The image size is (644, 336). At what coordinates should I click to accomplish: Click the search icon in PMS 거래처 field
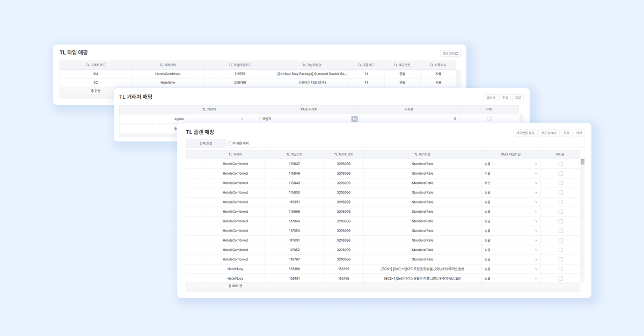tap(354, 119)
